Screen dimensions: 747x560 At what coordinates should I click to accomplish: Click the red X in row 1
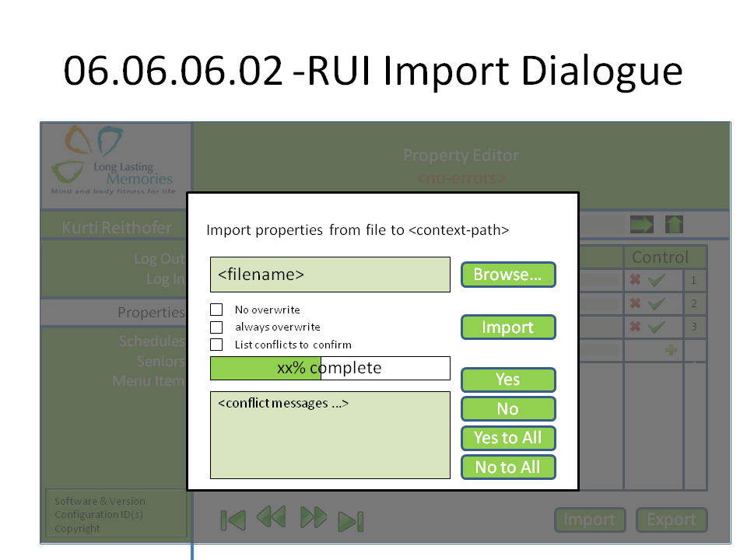636,280
